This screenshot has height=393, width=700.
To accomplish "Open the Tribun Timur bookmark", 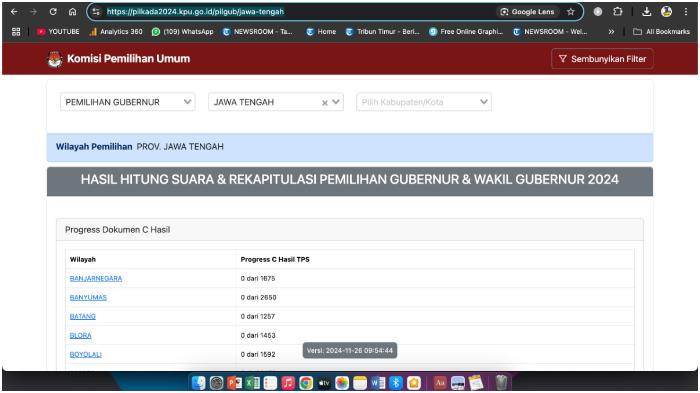I will (383, 32).
